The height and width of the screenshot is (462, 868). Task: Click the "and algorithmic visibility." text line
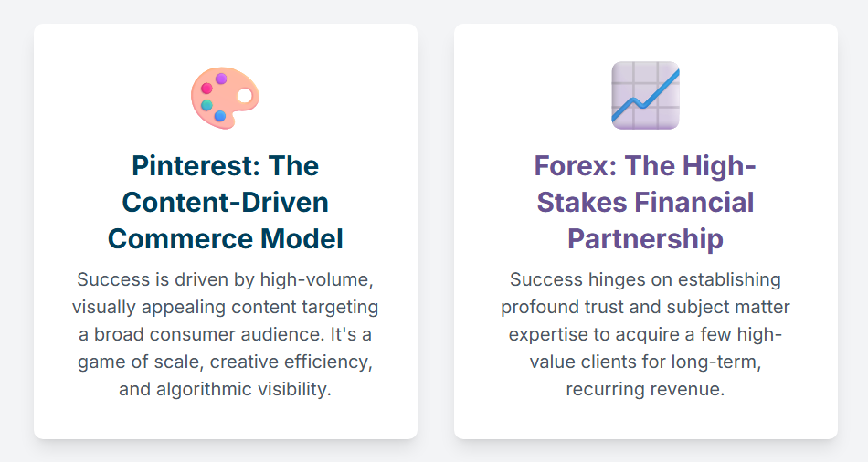[x=226, y=389]
